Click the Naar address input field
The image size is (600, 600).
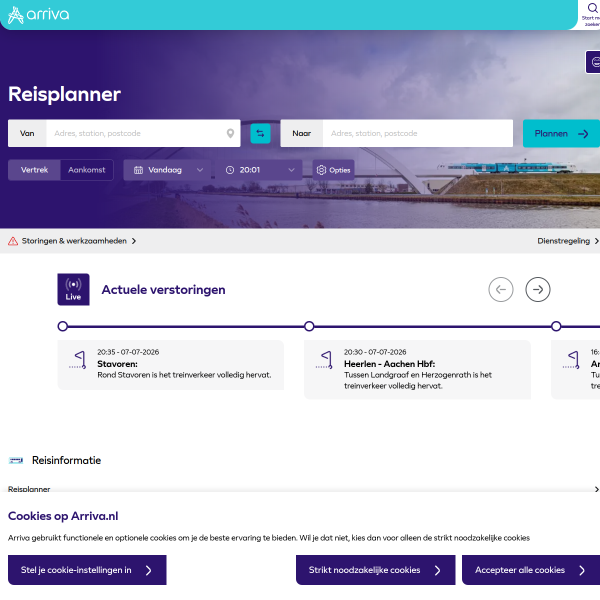(417, 133)
